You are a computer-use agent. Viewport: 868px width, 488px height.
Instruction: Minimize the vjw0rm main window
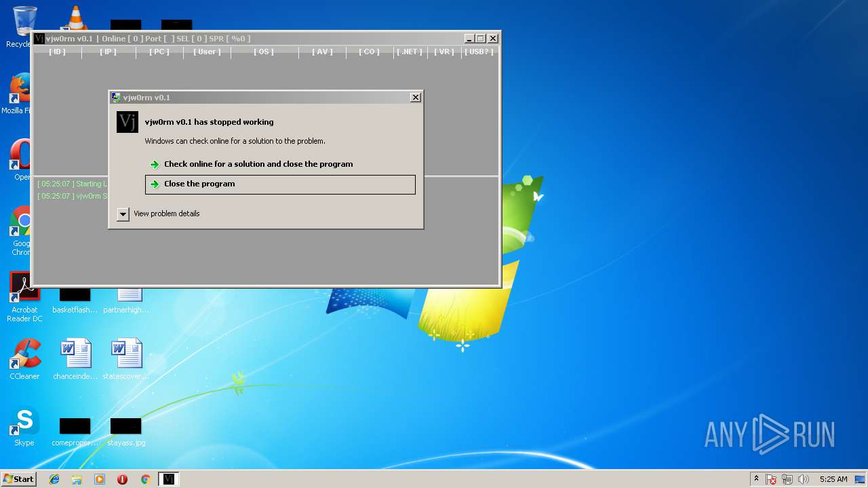coord(469,39)
